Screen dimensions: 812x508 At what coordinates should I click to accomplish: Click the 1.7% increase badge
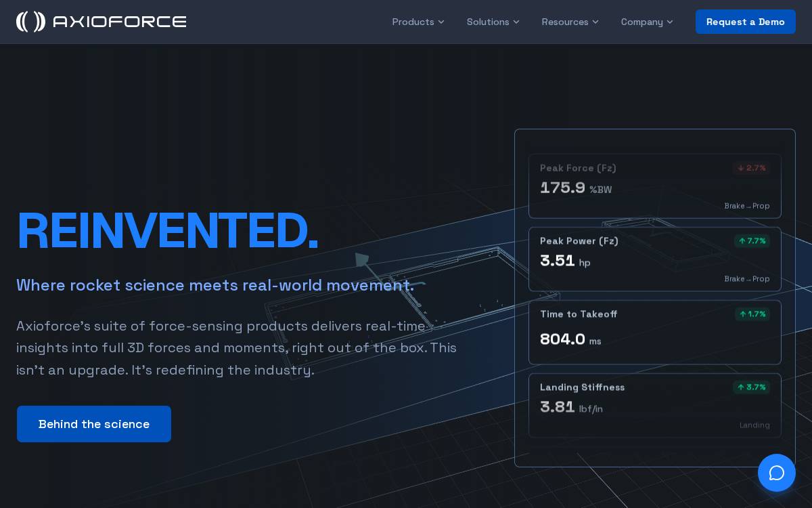tap(752, 314)
